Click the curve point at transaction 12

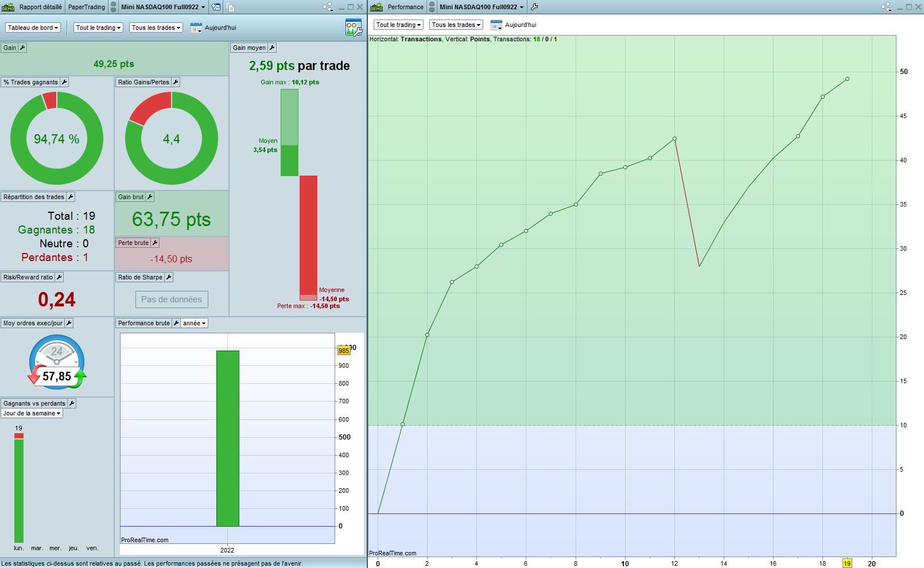(x=674, y=139)
